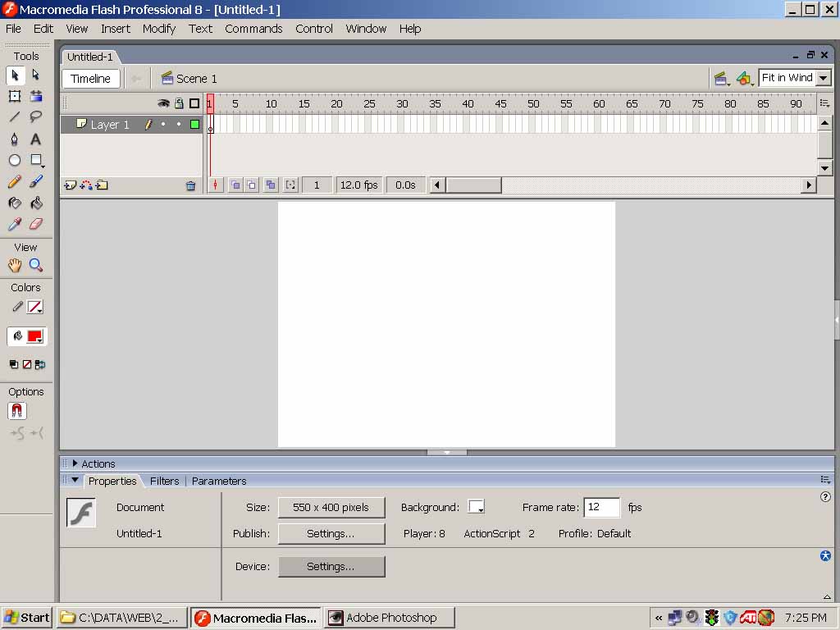Open the stroke color swatch
The image size is (840, 630).
[34, 307]
